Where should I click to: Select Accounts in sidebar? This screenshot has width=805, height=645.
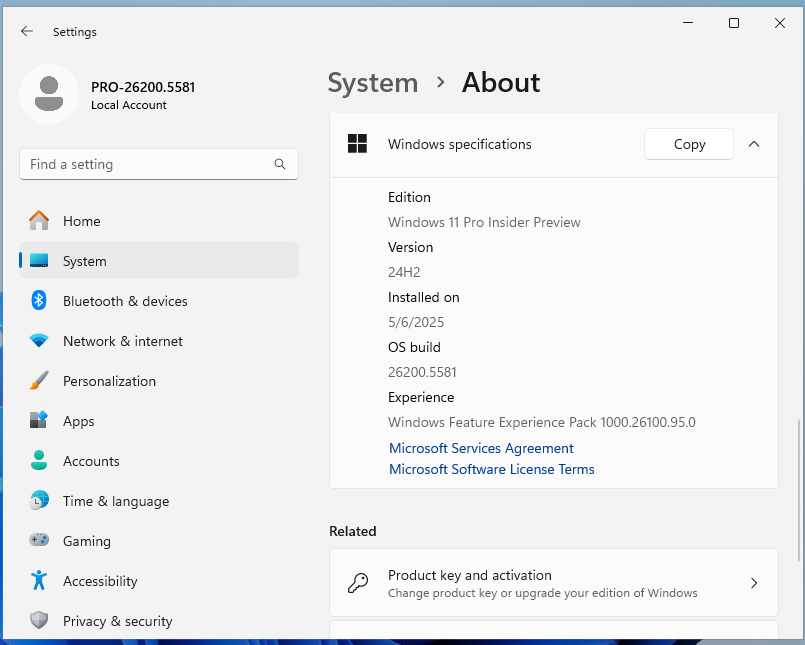pos(159,461)
